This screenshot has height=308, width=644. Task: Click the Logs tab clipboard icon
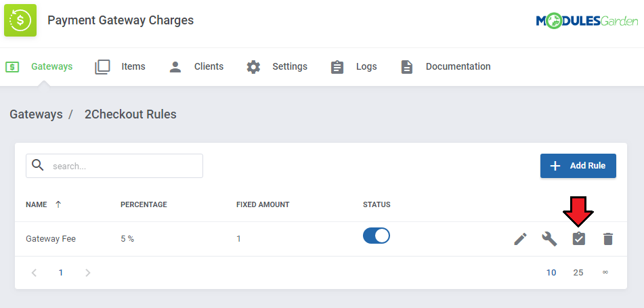click(x=337, y=67)
